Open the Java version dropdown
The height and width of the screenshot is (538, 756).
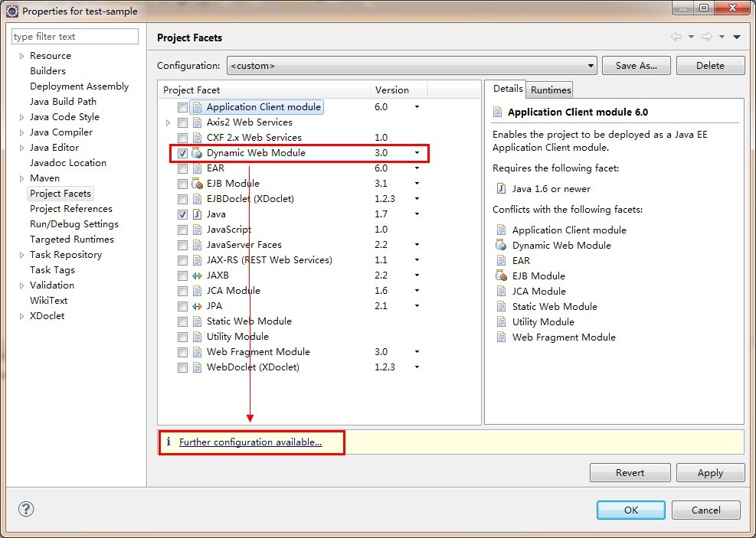coord(417,214)
